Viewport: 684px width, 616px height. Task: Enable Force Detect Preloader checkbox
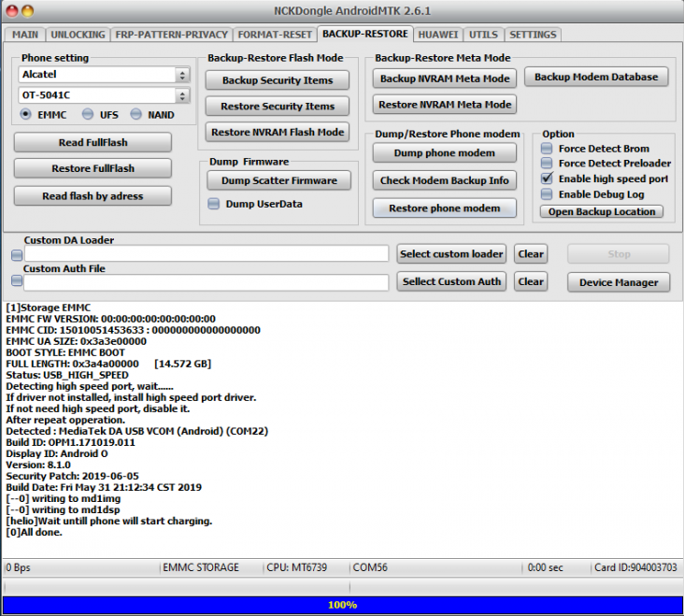[x=547, y=164]
